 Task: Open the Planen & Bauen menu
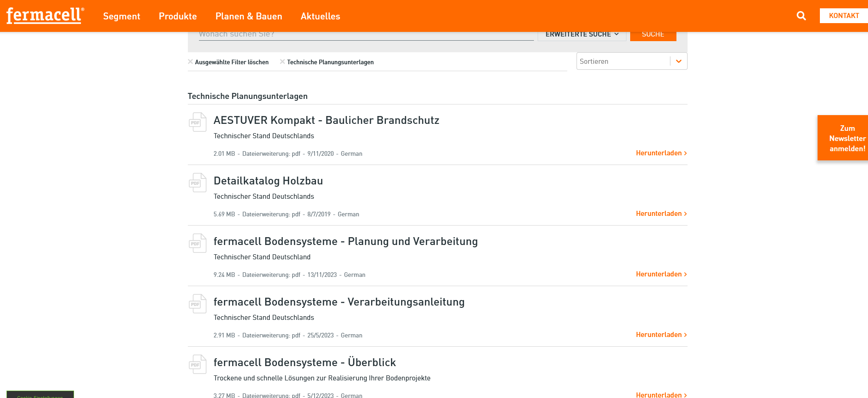pyautogui.click(x=249, y=16)
